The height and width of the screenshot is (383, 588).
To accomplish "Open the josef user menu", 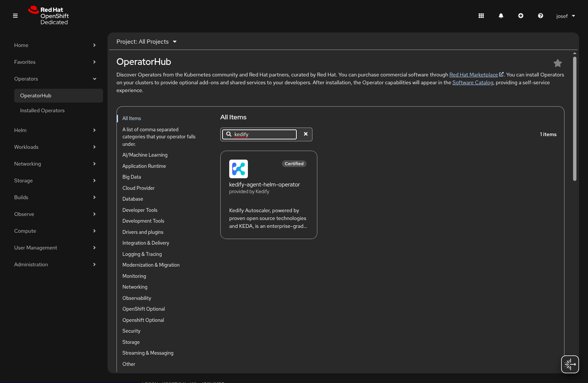I will pos(566,16).
